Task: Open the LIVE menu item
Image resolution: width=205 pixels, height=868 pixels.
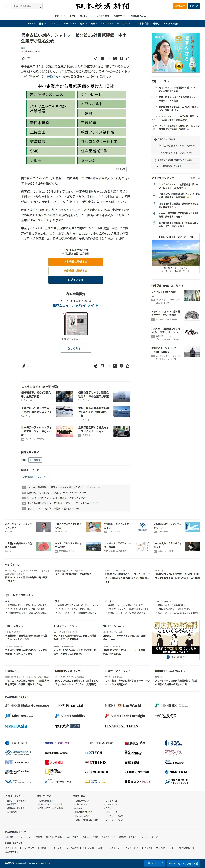Action: tap(72, 16)
